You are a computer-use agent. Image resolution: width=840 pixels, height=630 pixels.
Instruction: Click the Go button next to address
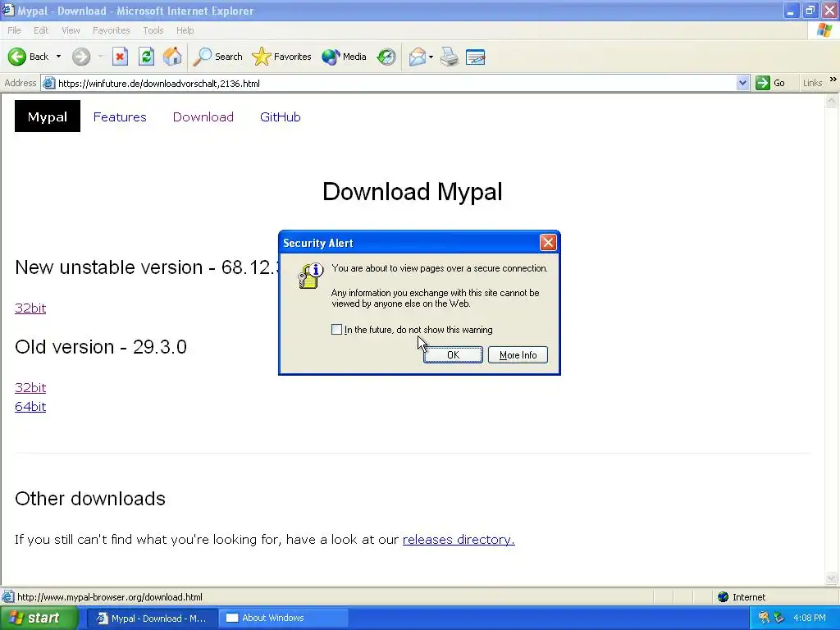pyautogui.click(x=770, y=83)
